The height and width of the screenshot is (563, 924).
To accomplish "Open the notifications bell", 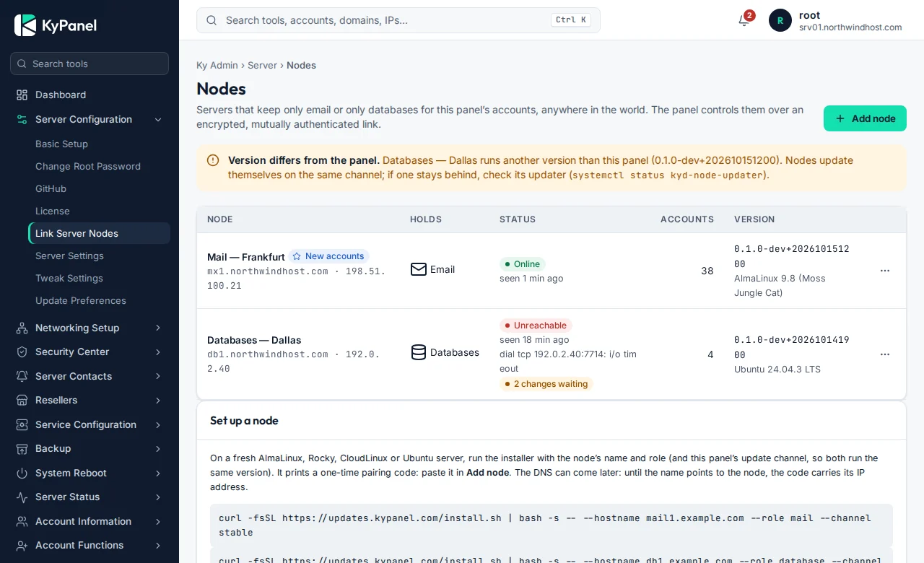I will click(x=744, y=20).
